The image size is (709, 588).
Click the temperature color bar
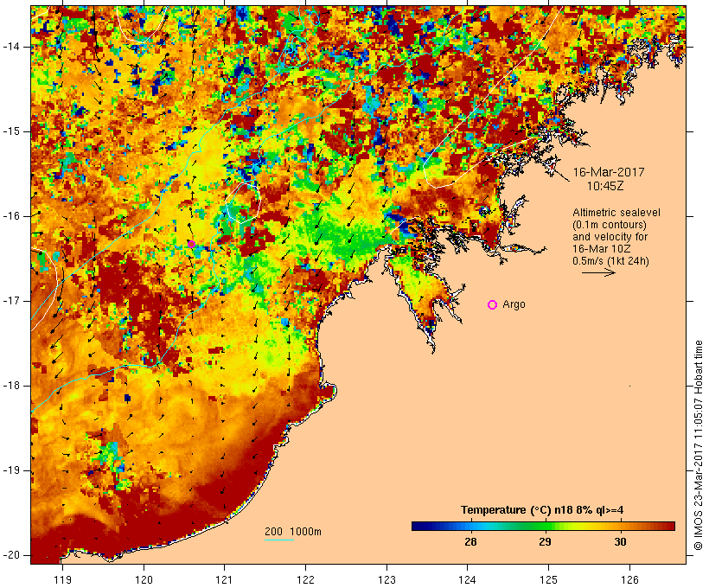543,526
